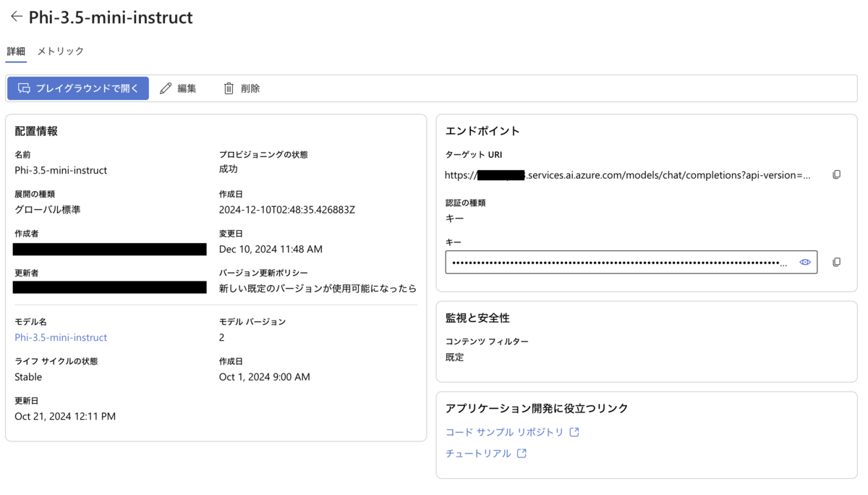Image resolution: width=868 pixels, height=495 pixels.
Task: Click the 名前 value Phi-3.5-mini-instruct
Action: pos(61,170)
